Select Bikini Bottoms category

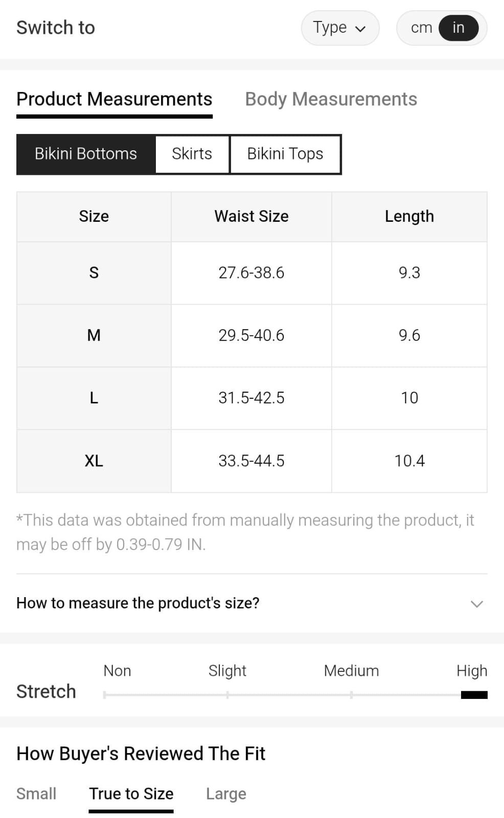point(86,154)
